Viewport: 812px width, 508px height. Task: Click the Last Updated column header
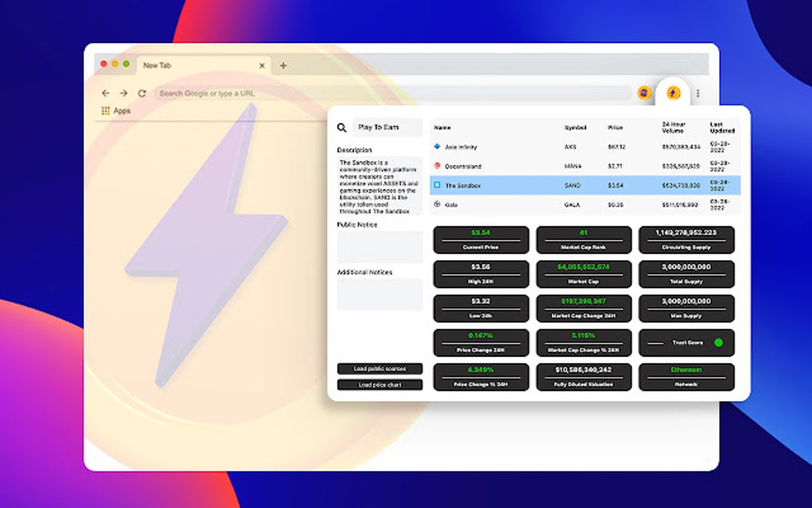click(x=722, y=127)
